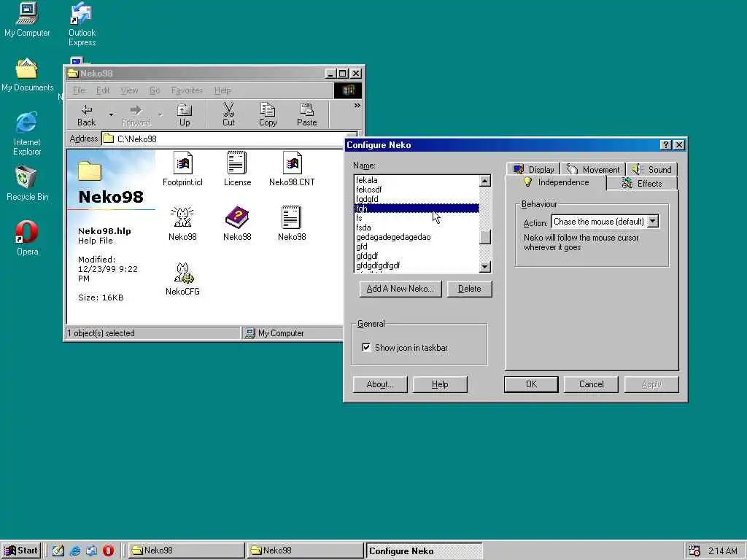This screenshot has width=747, height=560.
Task: Select "gfdgfgdfgdf" in the Name list
Action: tap(417, 265)
